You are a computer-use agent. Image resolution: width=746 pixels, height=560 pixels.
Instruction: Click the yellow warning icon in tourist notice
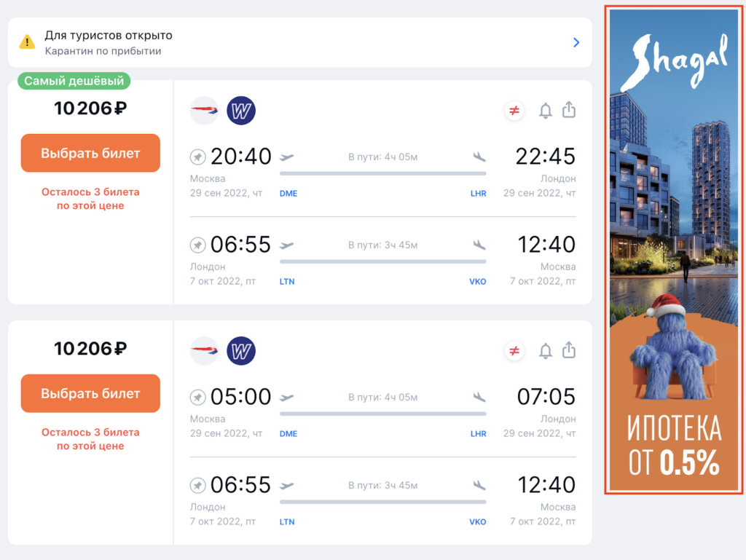(x=27, y=42)
